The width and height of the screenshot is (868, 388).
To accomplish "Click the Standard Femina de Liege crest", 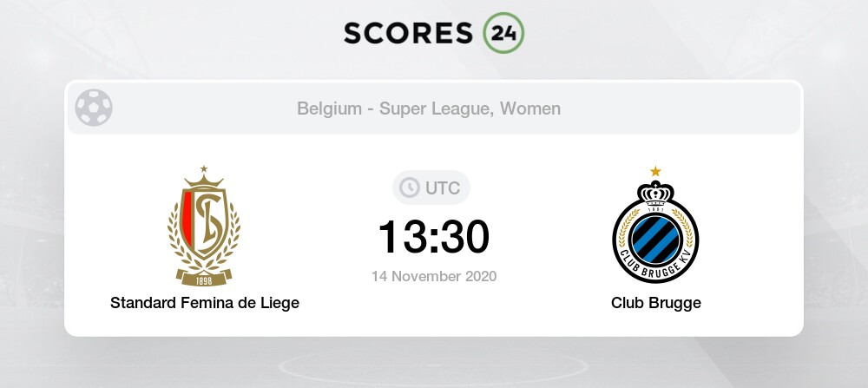I will click(x=204, y=227).
